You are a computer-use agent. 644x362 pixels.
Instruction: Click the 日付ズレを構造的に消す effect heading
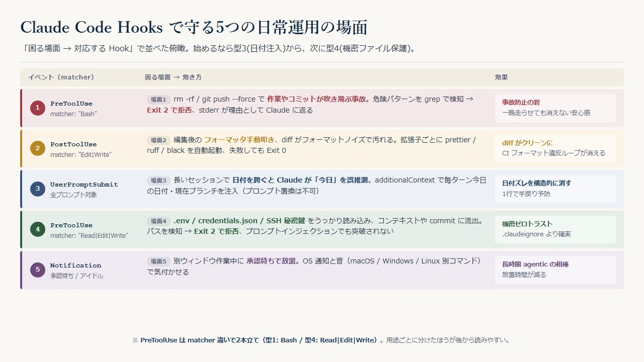pyautogui.click(x=536, y=184)
